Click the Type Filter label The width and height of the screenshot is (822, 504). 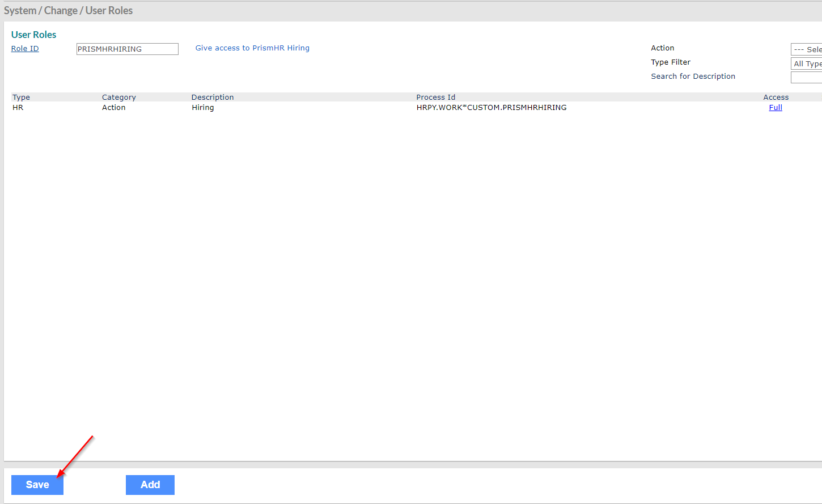pyautogui.click(x=671, y=62)
